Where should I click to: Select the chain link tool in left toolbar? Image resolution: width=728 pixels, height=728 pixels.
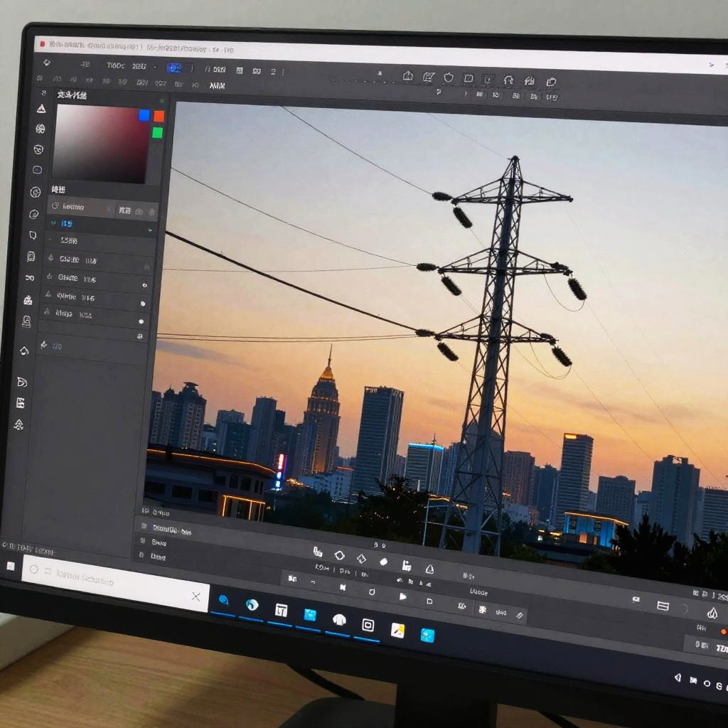click(x=29, y=278)
